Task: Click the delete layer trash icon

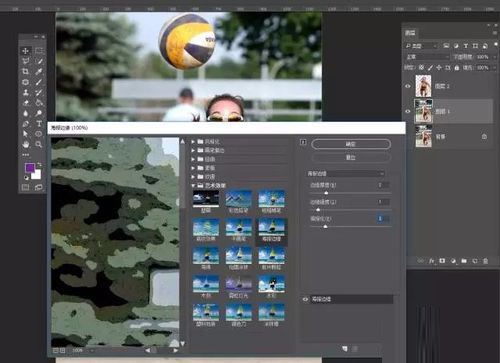Action: [x=485, y=261]
